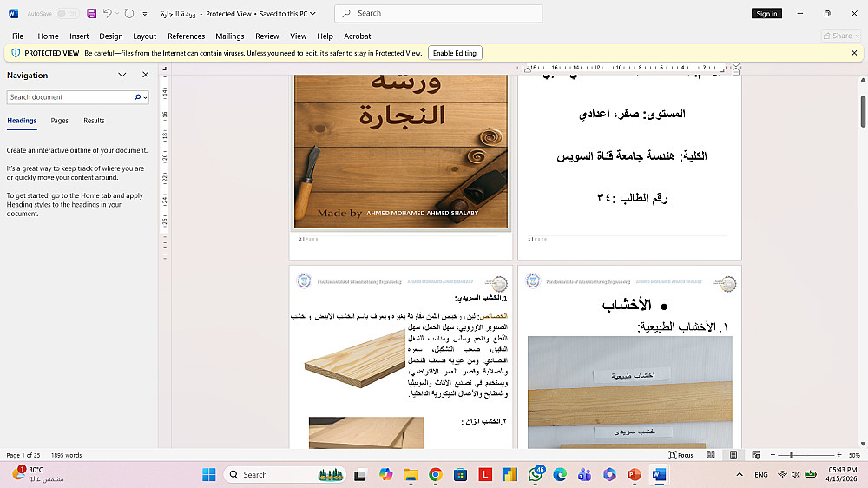
Task: Switch to Web Layout view icon
Action: pyautogui.click(x=756, y=455)
